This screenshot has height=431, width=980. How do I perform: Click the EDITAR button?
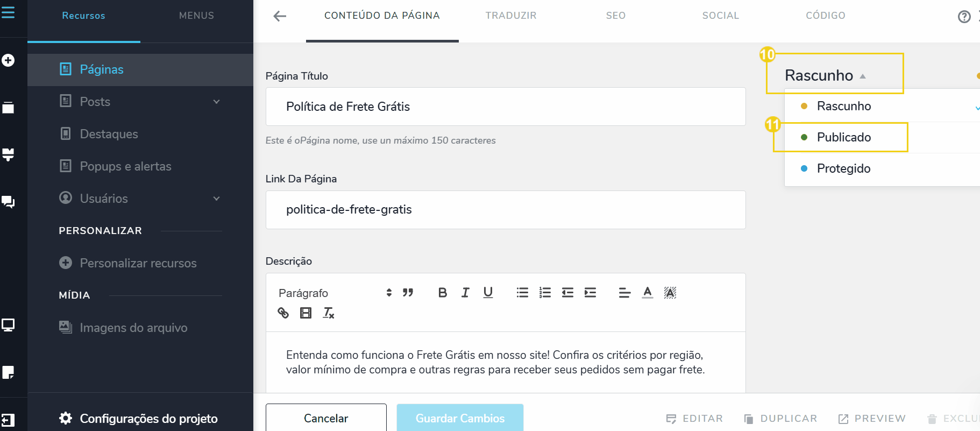(x=694, y=419)
